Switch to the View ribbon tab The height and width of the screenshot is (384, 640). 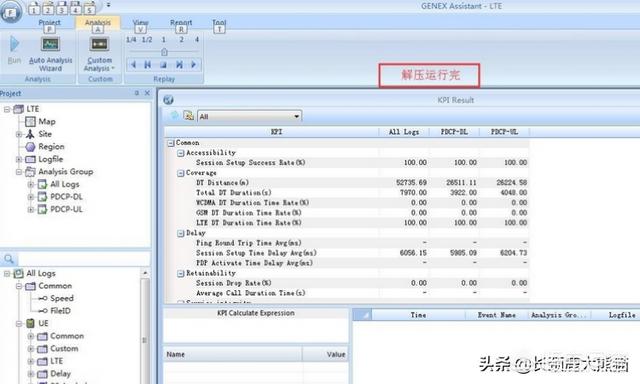pos(140,23)
